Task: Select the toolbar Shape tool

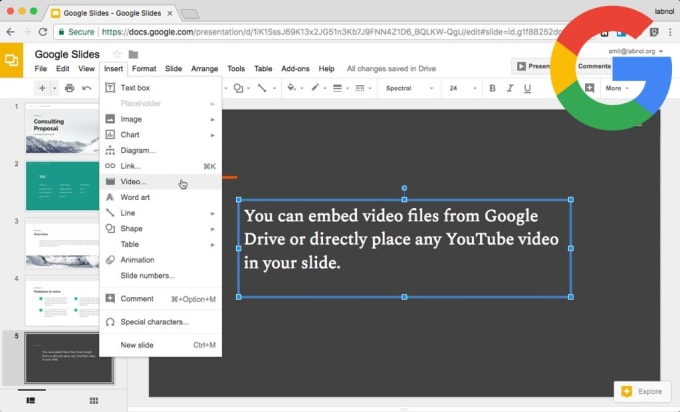Action: [x=238, y=88]
